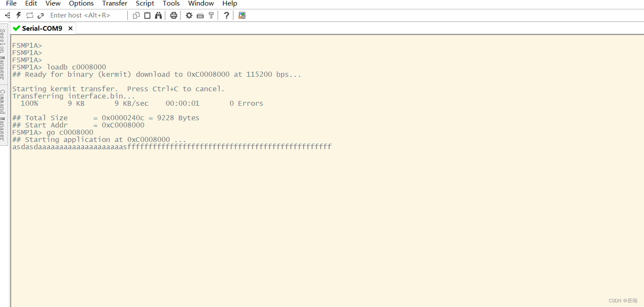Click the Reconnect toolbar icon
The width and height of the screenshot is (644, 307).
pos(30,15)
